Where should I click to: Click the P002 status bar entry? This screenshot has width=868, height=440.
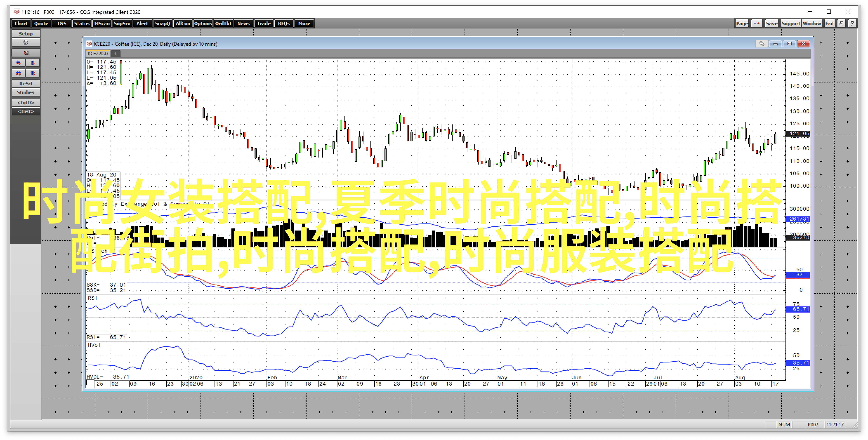[813, 425]
